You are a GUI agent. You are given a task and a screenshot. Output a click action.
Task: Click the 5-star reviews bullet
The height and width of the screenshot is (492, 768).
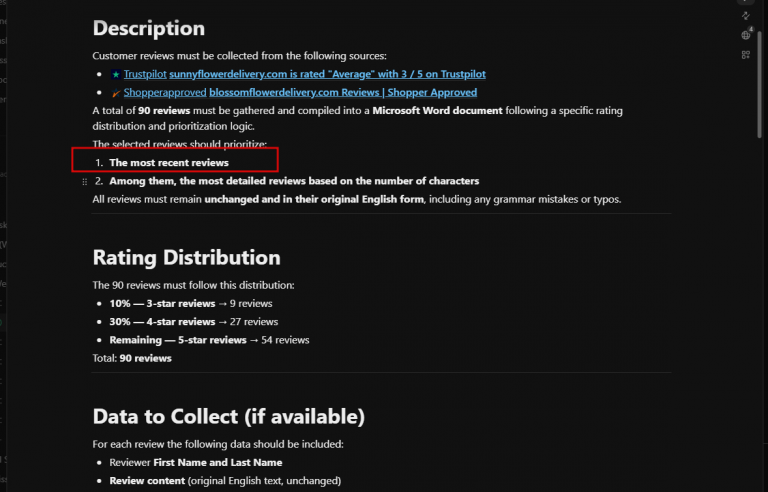pos(210,340)
